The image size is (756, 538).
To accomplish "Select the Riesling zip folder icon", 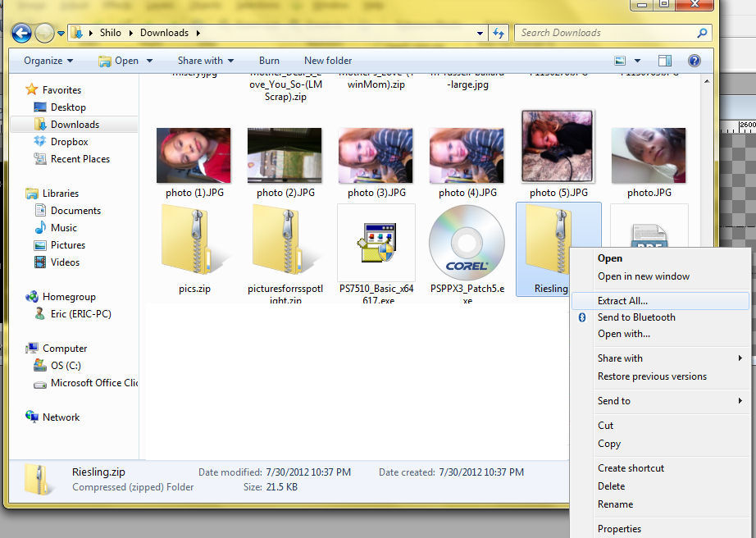I will 548,239.
